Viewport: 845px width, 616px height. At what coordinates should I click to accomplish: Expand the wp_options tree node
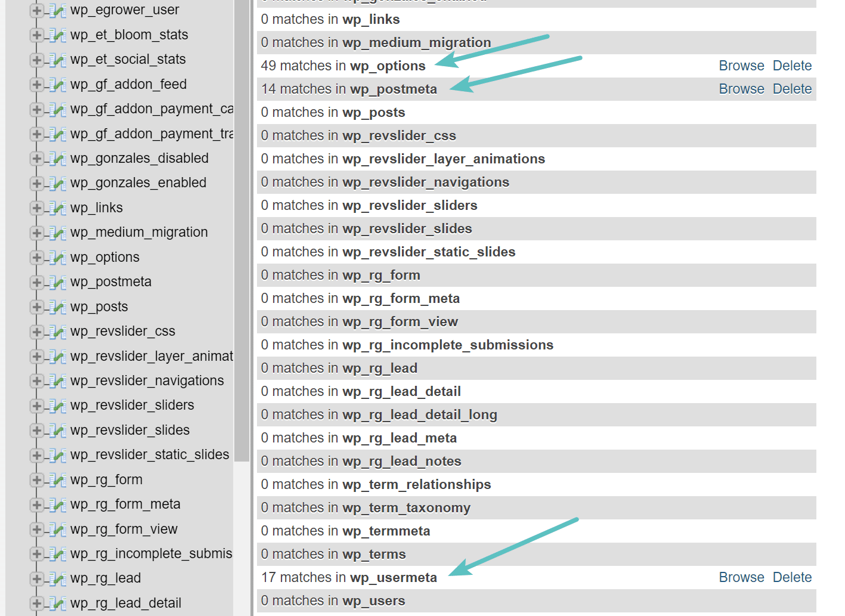(36, 258)
